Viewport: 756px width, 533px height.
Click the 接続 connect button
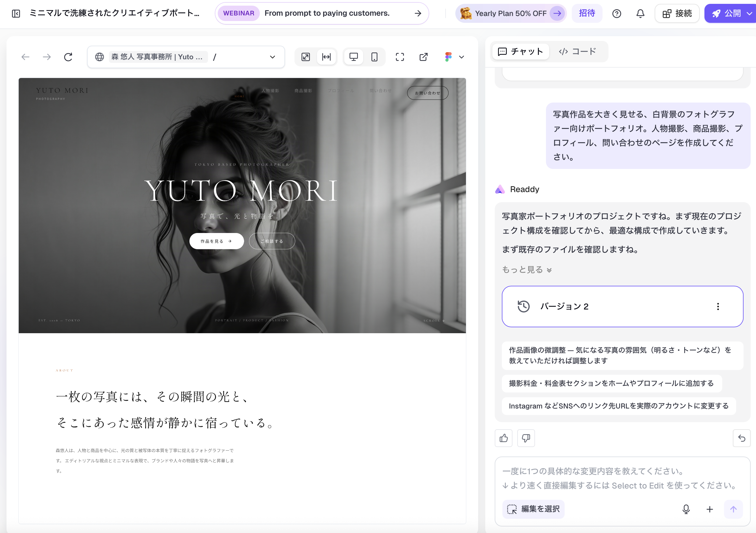tap(677, 14)
